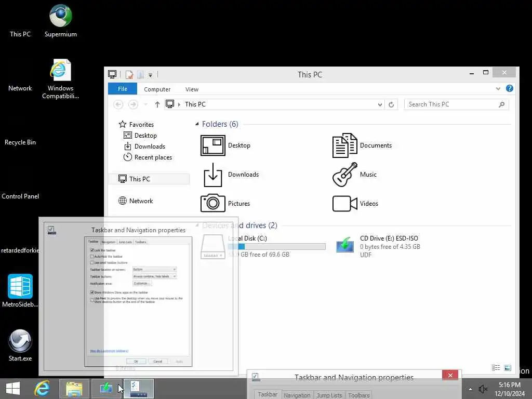
Task: Click the Devices and drives (2) header
Action: pyautogui.click(x=240, y=225)
